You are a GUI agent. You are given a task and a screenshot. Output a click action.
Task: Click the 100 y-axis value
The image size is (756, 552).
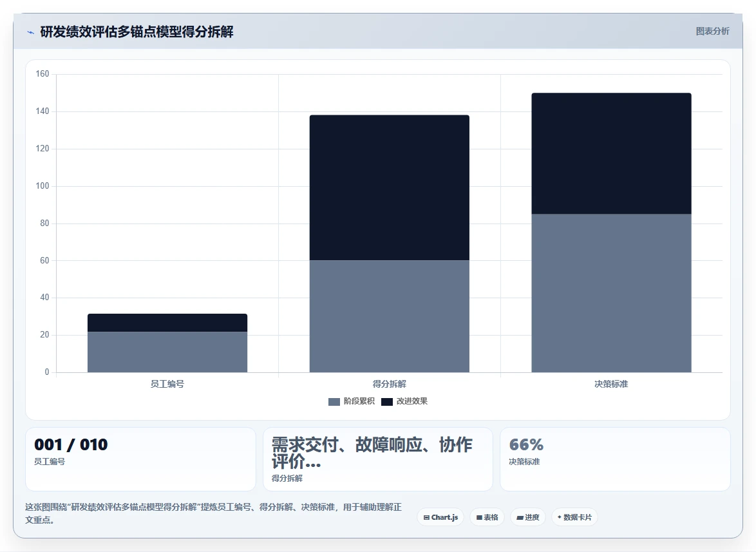pos(43,186)
